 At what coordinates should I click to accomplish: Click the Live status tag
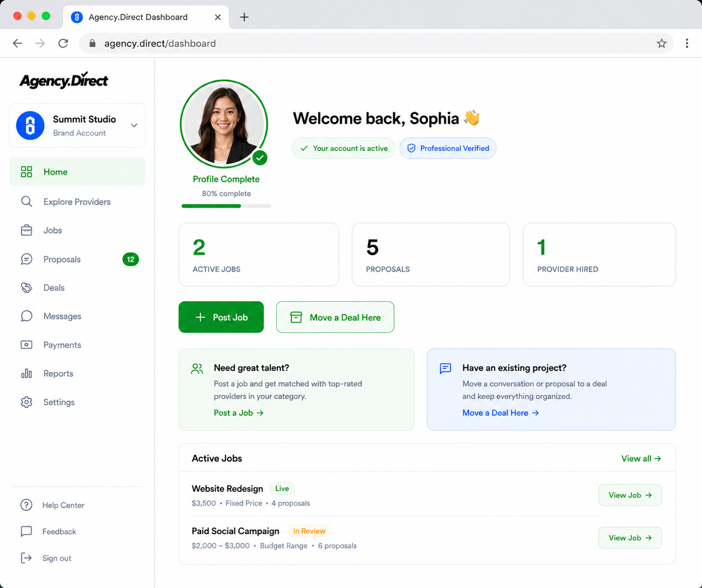tap(282, 489)
